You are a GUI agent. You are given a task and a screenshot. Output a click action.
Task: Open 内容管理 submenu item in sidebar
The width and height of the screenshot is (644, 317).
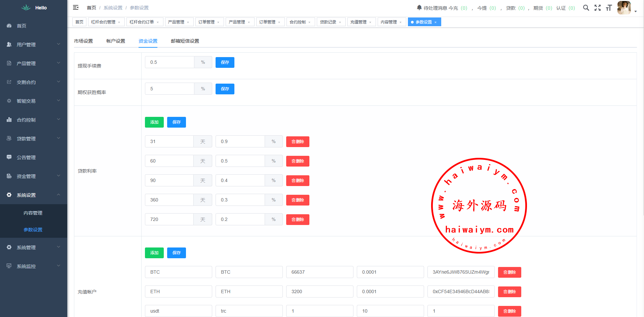(x=33, y=213)
